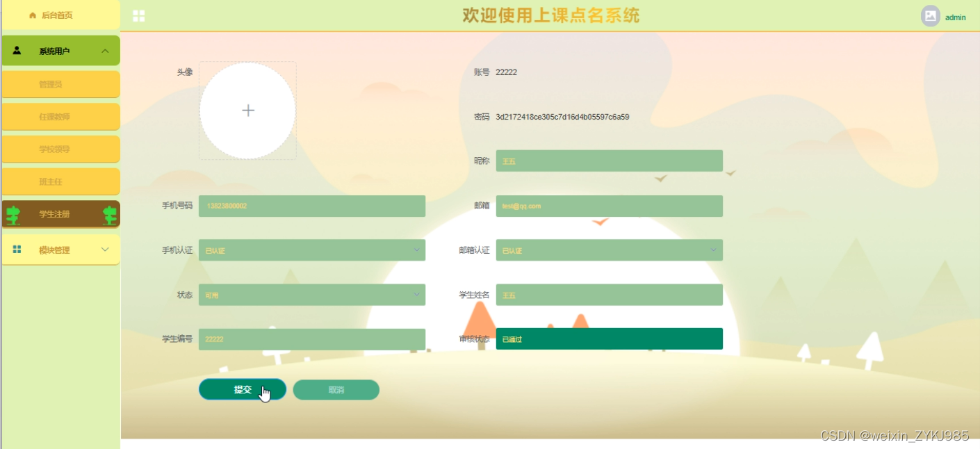Image resolution: width=980 pixels, height=449 pixels.
Task: Click the admin username link
Action: pos(956,17)
